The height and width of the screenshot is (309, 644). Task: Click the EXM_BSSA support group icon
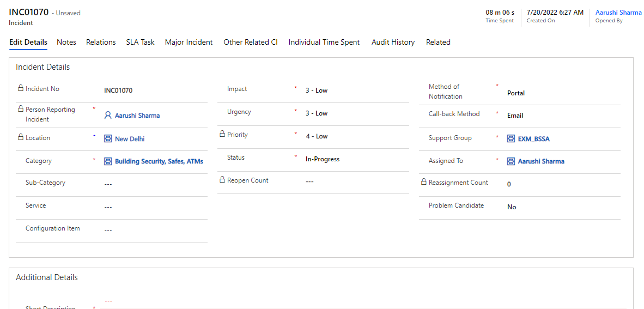[x=511, y=139]
